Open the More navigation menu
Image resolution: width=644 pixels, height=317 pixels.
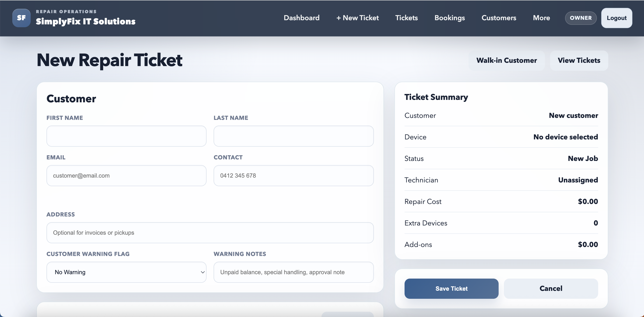(542, 18)
